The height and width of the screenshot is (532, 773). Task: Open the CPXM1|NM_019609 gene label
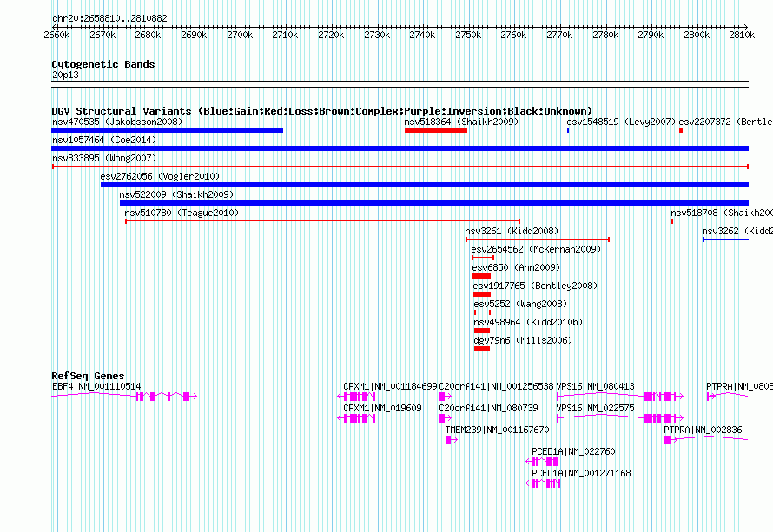[x=382, y=409]
